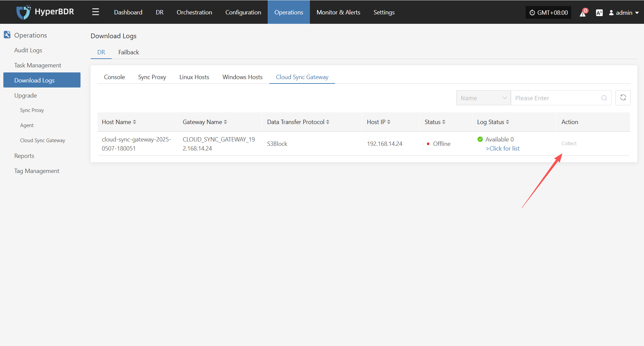Sort by Gateway Name column arrows
Screen dimensions: 644x346
(225, 122)
